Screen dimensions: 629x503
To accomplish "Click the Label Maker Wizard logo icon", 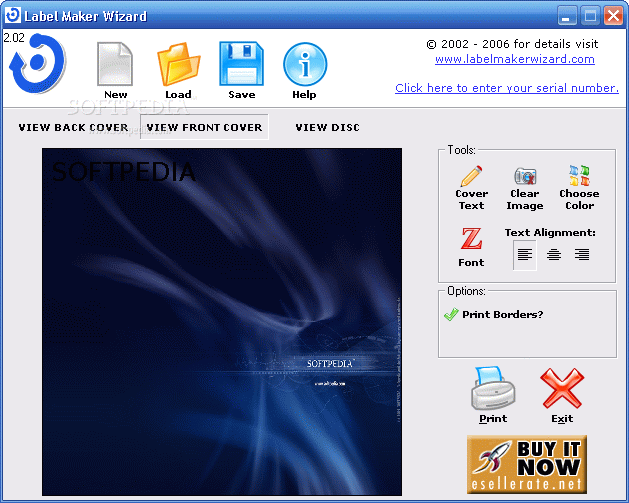I will tap(37, 63).
